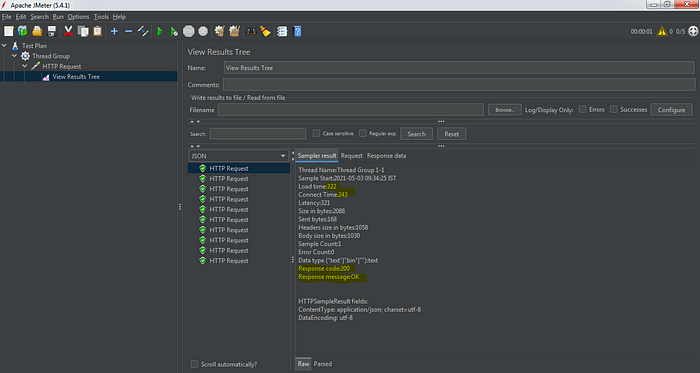Collapse the Test Plan tree node
The image size is (700, 373).
pos(4,46)
